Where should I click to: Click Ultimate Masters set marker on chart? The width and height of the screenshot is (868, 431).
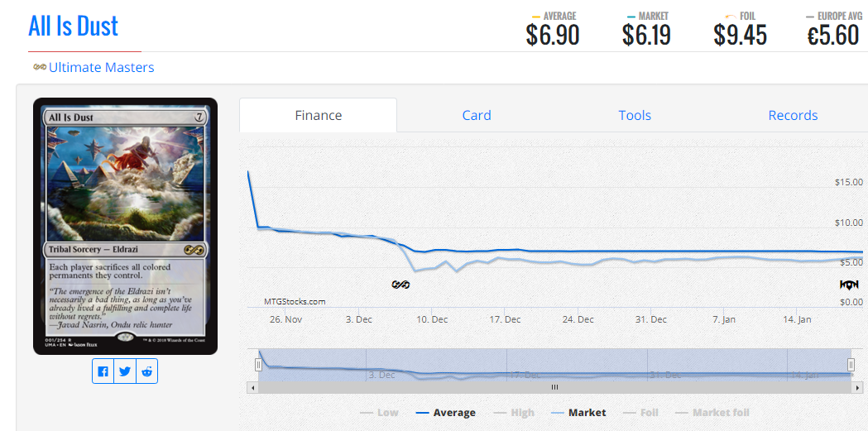point(400,285)
